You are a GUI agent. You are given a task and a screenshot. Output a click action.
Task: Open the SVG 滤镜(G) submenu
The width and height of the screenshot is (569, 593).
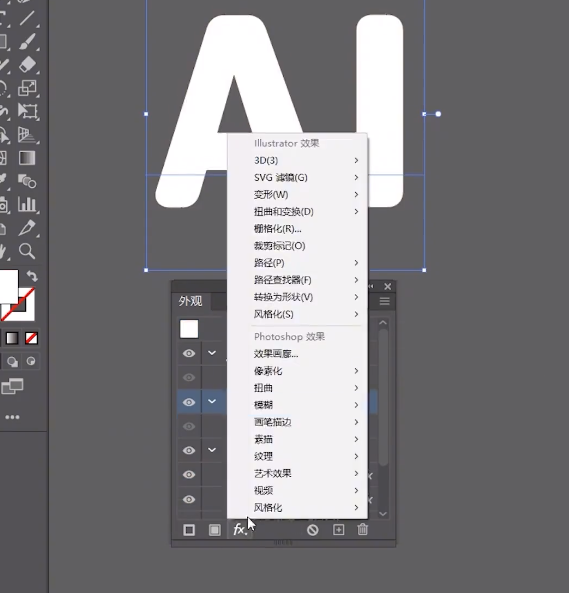pos(297,177)
